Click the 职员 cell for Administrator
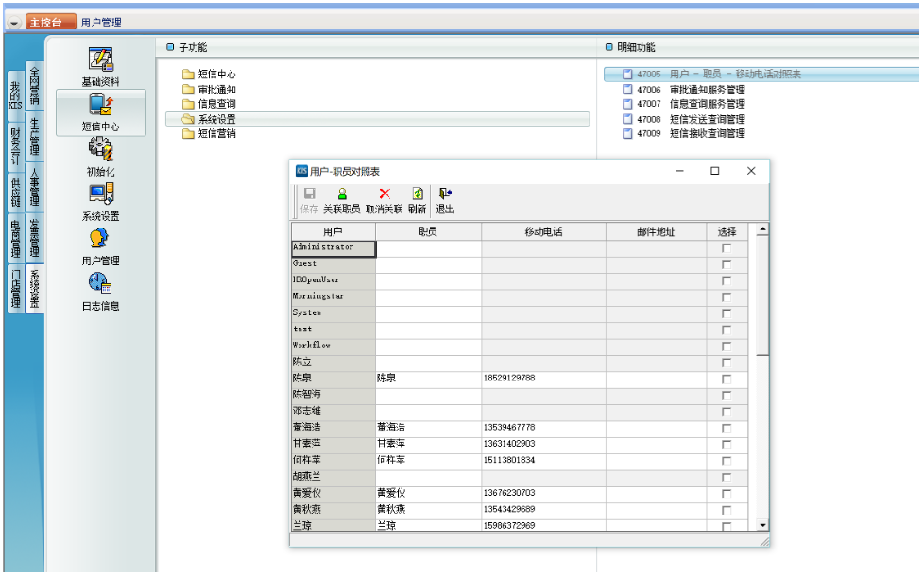The image size is (924, 574). 428,248
